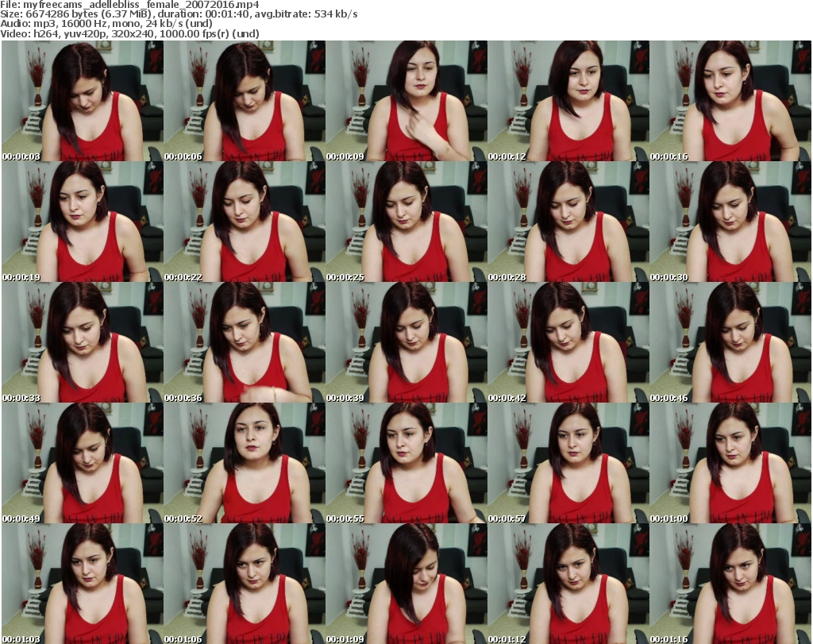Open the thumbnail at 00:00:39

click(x=406, y=342)
